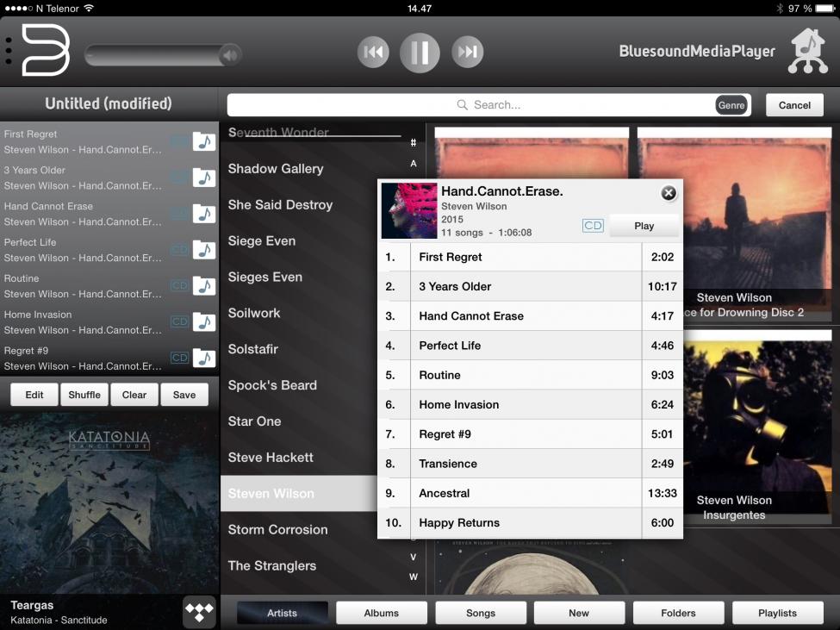Tap the music note icon beside Perfect Life in queue

tap(204, 250)
